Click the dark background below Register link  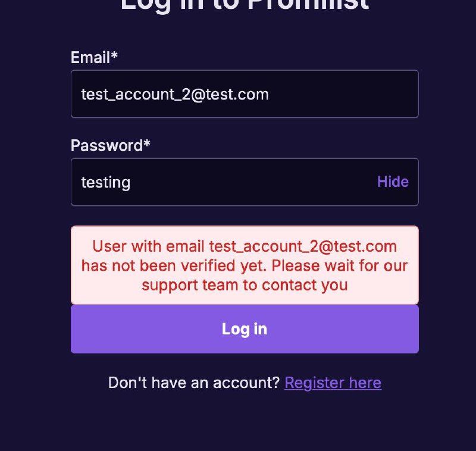(245, 422)
